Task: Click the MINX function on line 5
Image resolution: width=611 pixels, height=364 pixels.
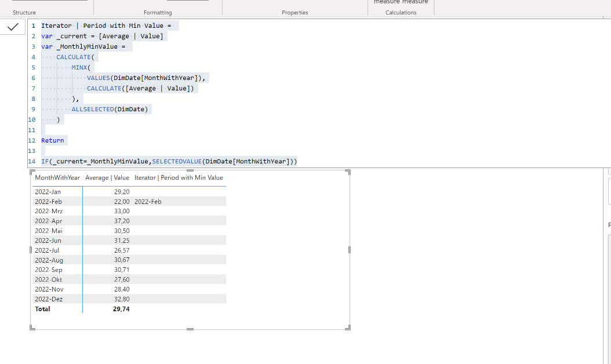Action: pos(79,67)
